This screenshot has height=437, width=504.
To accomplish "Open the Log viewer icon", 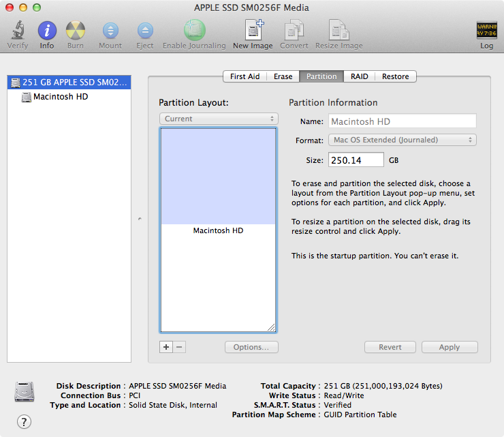I will click(x=487, y=30).
